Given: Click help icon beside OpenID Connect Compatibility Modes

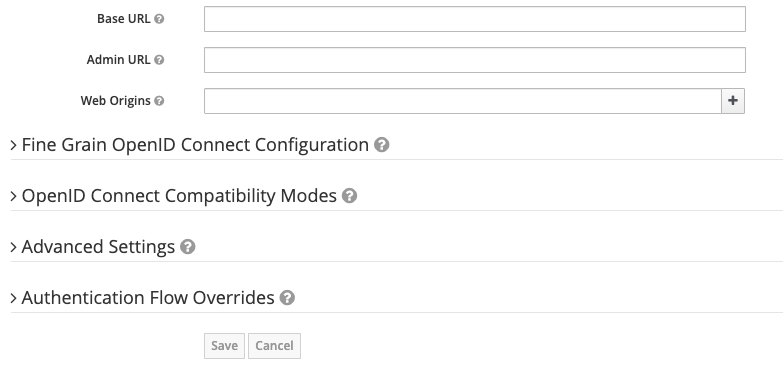Looking at the screenshot, I should pyautogui.click(x=349, y=196).
